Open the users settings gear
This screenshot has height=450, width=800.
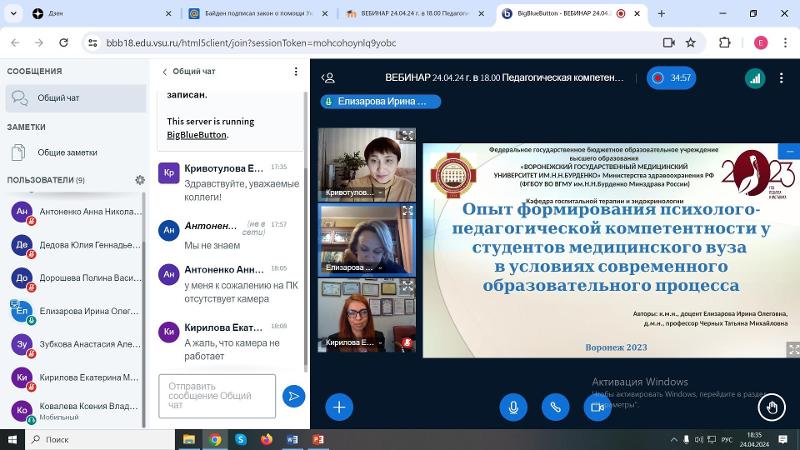(x=140, y=180)
